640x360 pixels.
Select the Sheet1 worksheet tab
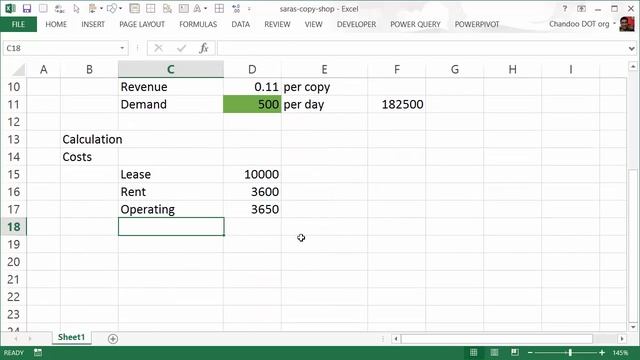click(71, 337)
